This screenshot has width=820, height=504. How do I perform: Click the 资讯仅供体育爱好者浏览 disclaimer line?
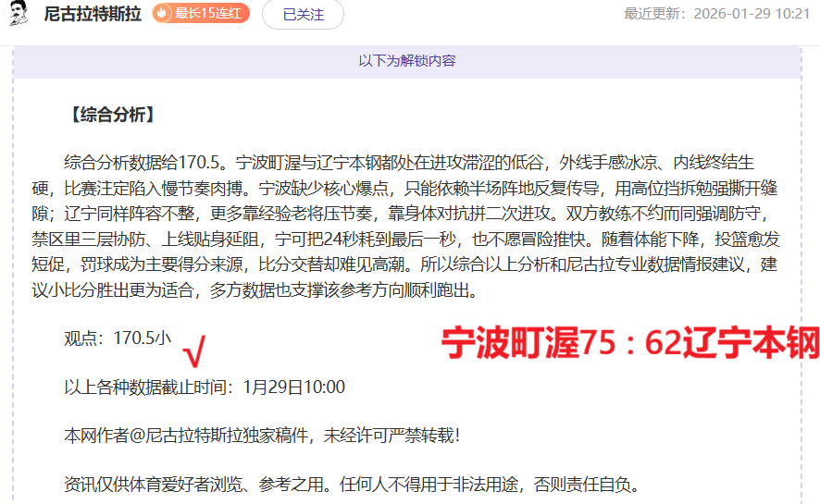tap(352, 484)
